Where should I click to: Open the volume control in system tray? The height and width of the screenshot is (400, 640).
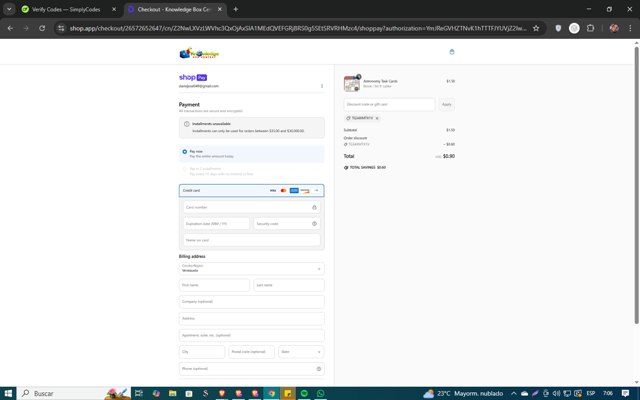[x=556, y=393]
